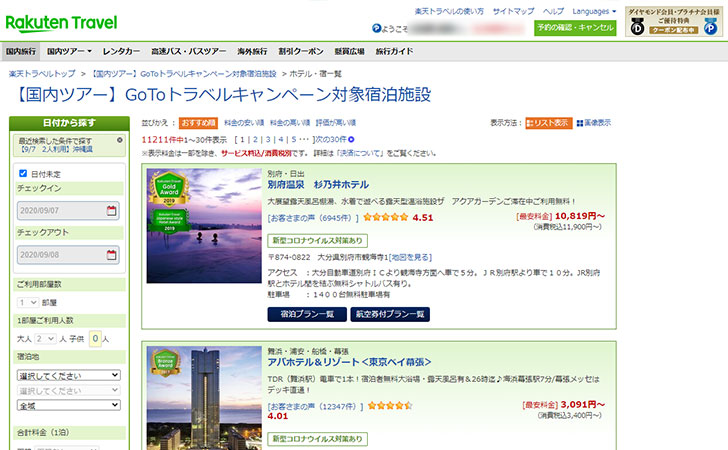Open the サイトマップ link
Viewport: 728px width, 450px height.
pos(514,11)
